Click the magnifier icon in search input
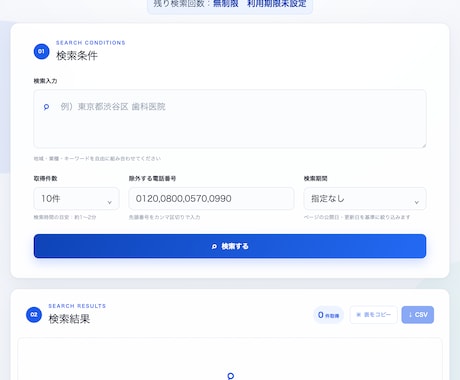Screen dimensions: 460x380 (46, 107)
